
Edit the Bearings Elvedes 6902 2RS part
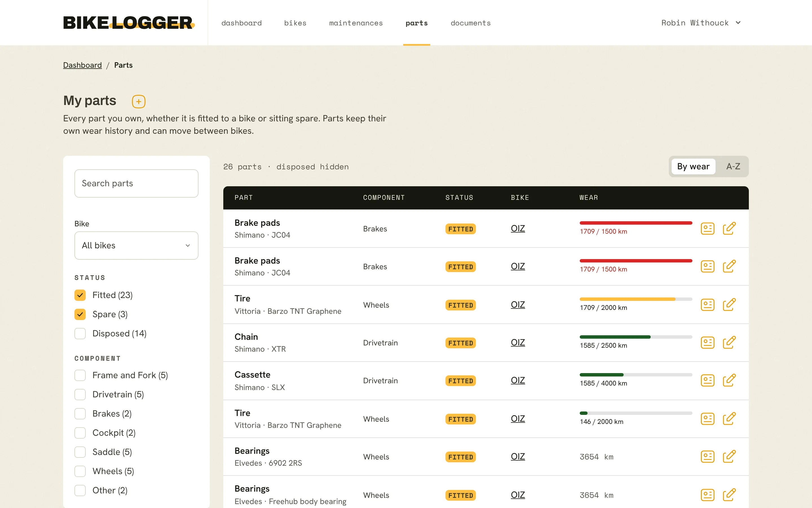coord(729,457)
